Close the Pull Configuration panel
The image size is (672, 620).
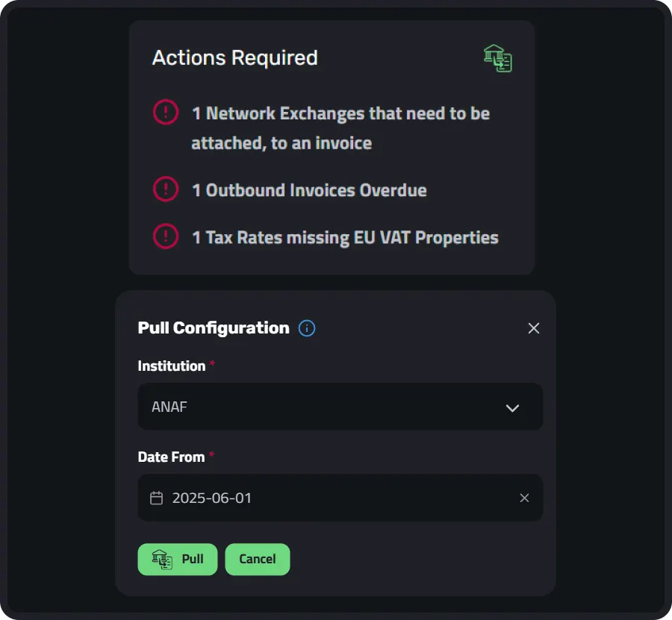click(534, 328)
